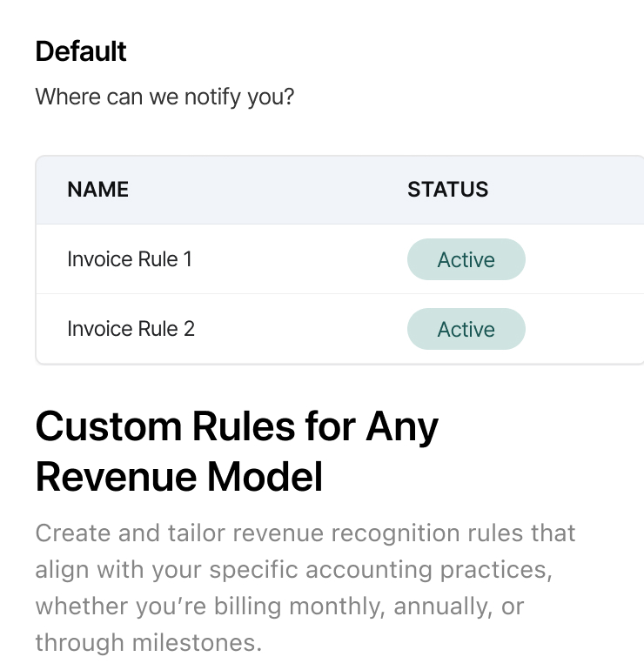Click the Active badge for Invoice Rule 2
The width and height of the screenshot is (644, 670).
(x=466, y=329)
